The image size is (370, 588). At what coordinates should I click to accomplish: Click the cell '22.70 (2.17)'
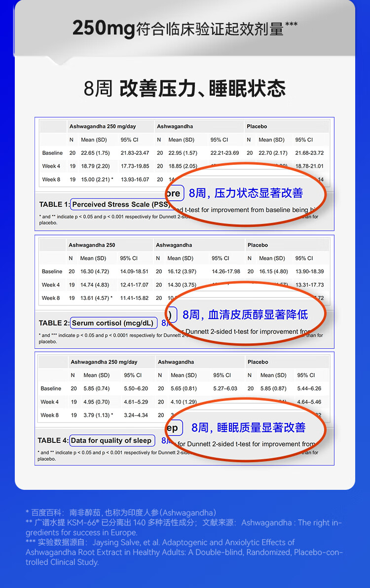[273, 153]
